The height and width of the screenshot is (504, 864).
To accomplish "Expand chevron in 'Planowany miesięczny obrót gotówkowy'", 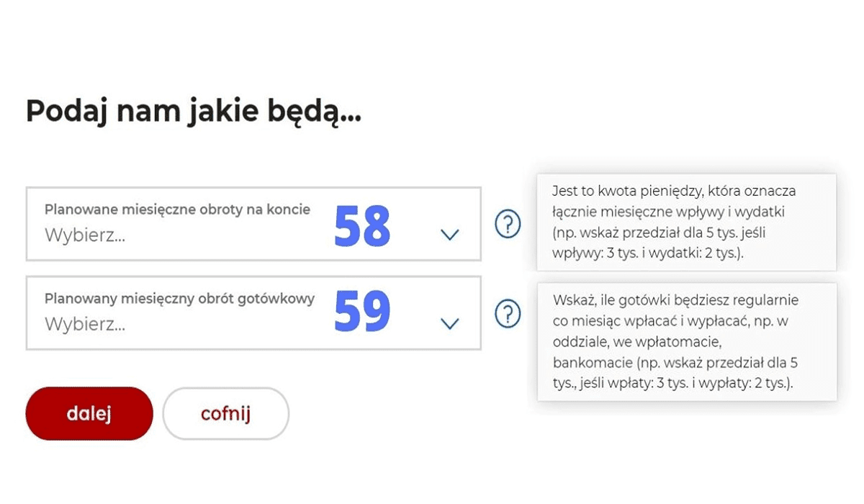I will click(450, 324).
